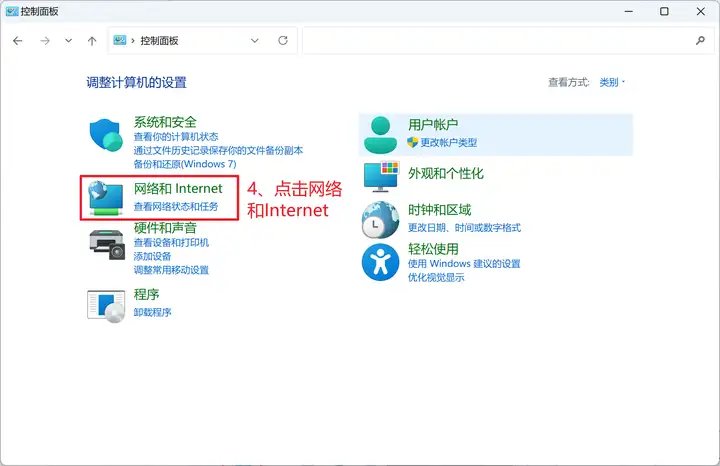Click the search magnifier icon
The image size is (720, 466).
pyautogui.click(x=700, y=40)
